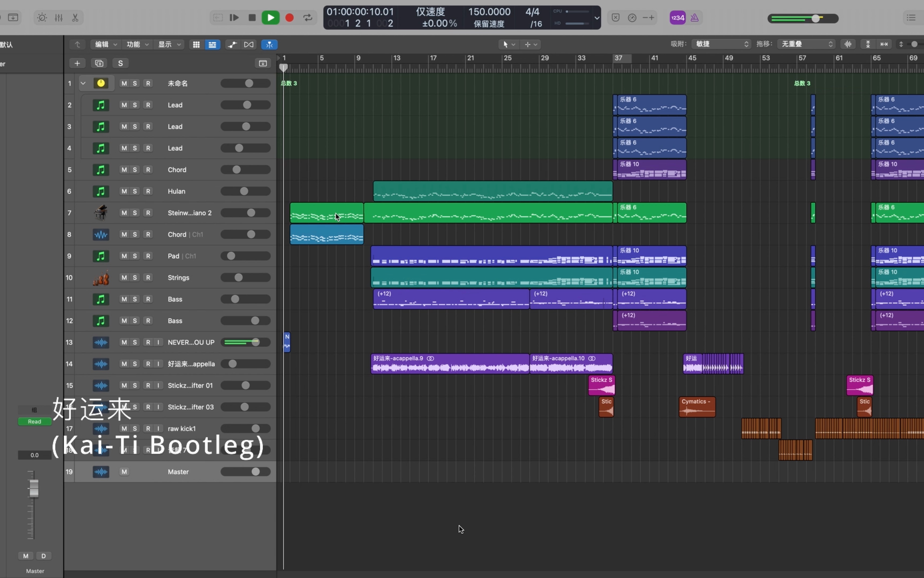Solo the Chord track number 5
The height and width of the screenshot is (578, 924).
click(135, 169)
